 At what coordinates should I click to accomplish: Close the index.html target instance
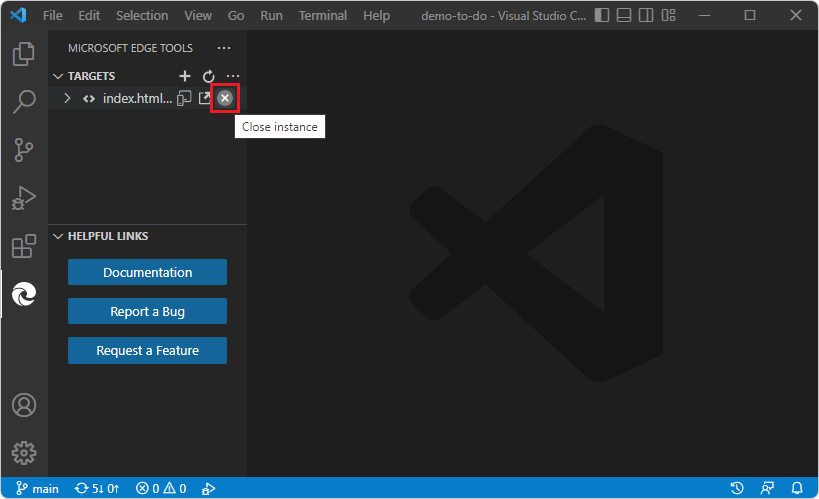(x=225, y=98)
